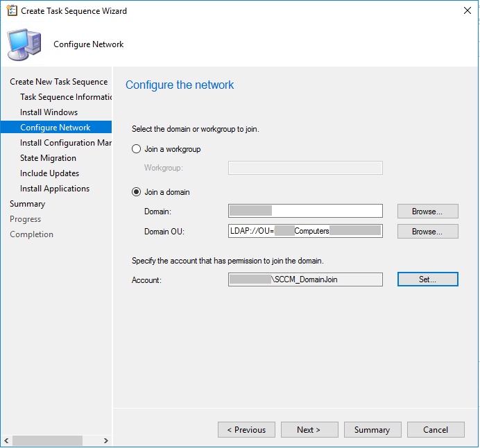Screen dimensions: 480x448
Task: Close the Create Task Sequence Wizard
Action: coord(467,10)
